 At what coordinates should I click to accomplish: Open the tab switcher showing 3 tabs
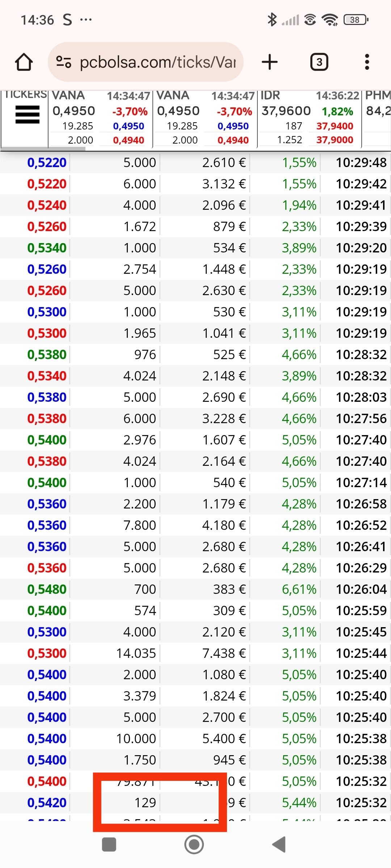319,62
